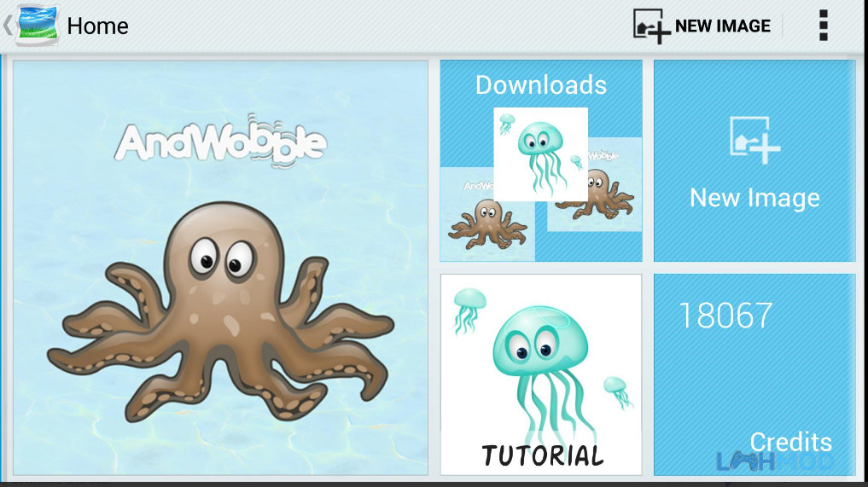Open the jellyfish Tutorial tile
The height and width of the screenshot is (487, 868).
(541, 374)
